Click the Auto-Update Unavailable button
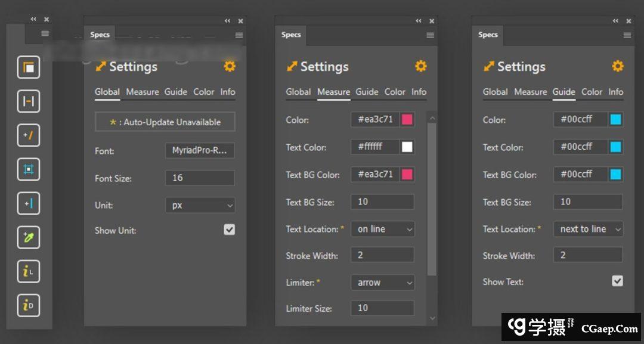Image resolution: width=644 pixels, height=344 pixels. click(165, 122)
